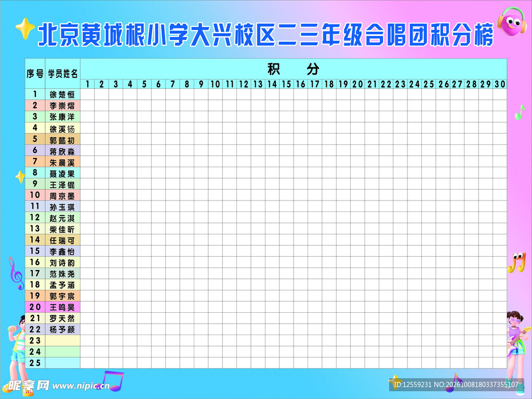Click the name 孟予涵
Viewport: 532px width, 399px height.
point(62,285)
